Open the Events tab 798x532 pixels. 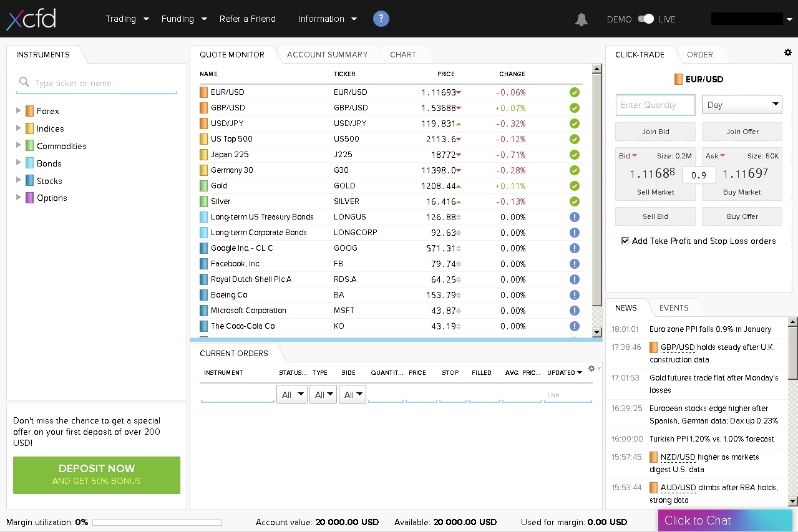coord(674,307)
